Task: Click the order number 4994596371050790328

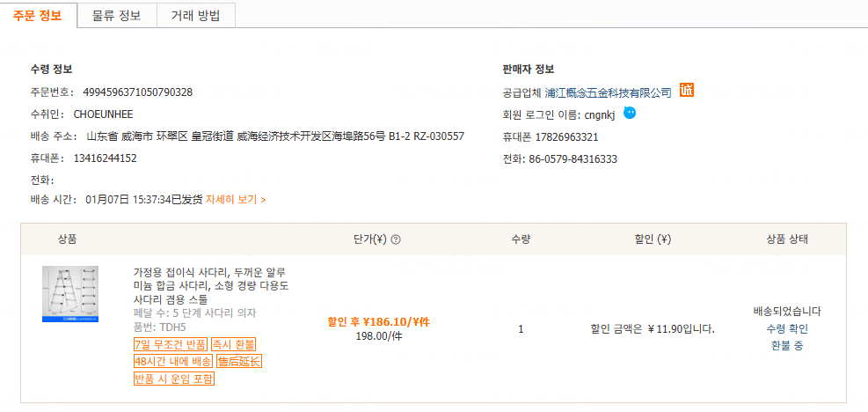Action: click(x=137, y=92)
